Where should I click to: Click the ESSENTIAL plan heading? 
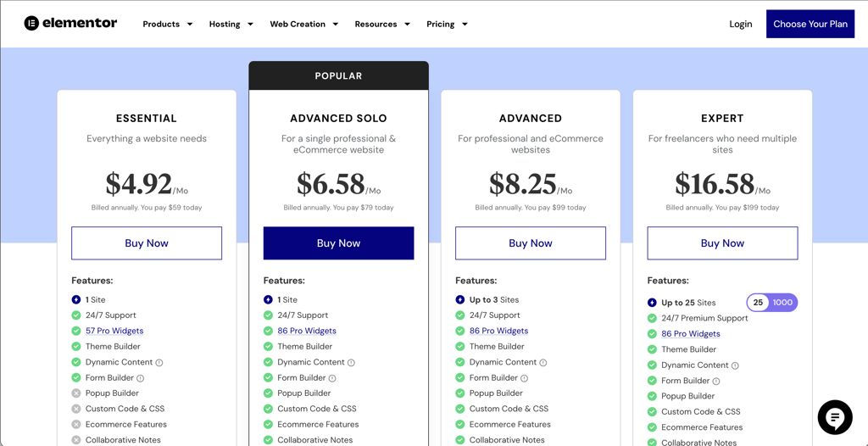point(147,119)
